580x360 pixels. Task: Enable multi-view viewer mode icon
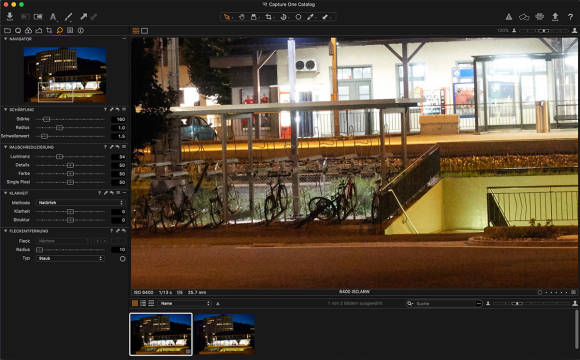[136, 31]
